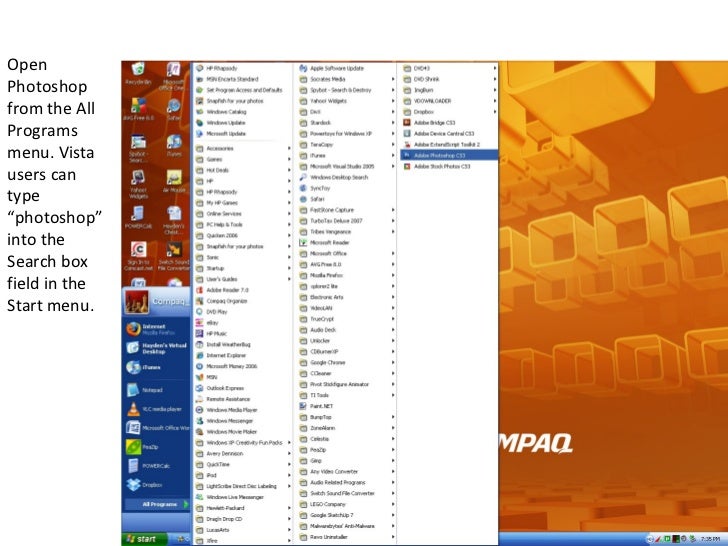Open iTunes from the pinned start list
Image resolution: width=728 pixels, height=546 pixels.
click(x=156, y=367)
